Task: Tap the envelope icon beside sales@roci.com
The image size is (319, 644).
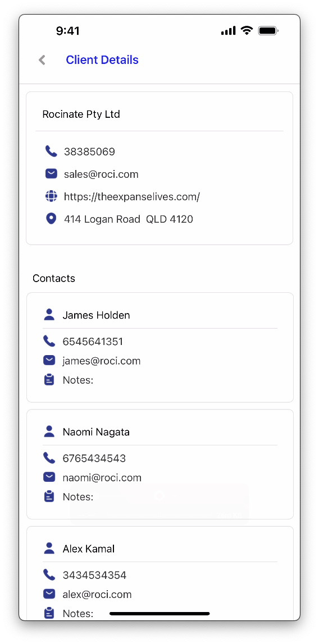Action: [51, 174]
